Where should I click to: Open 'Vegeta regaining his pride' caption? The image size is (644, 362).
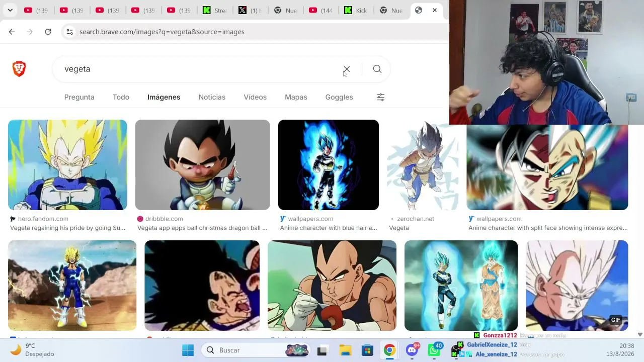[67, 228]
